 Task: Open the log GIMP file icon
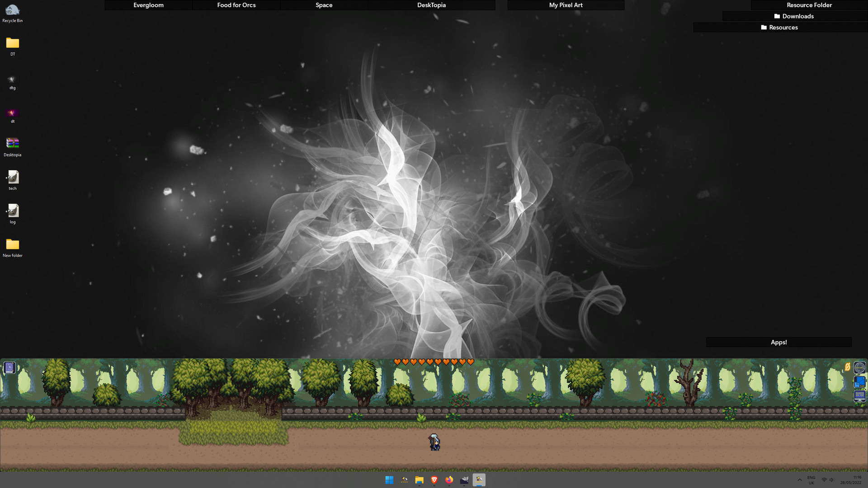[x=13, y=214]
